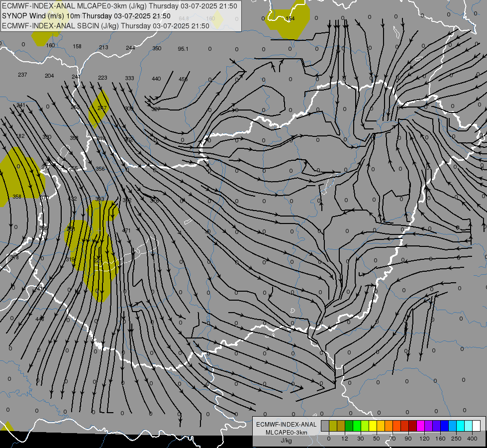Click the map value 327

pos(156,109)
